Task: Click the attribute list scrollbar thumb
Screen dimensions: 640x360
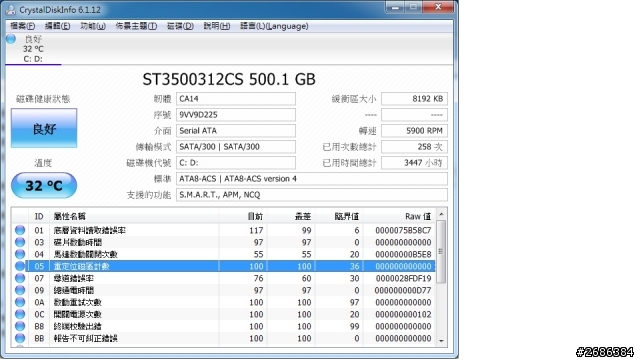Action: pyautogui.click(x=441, y=252)
